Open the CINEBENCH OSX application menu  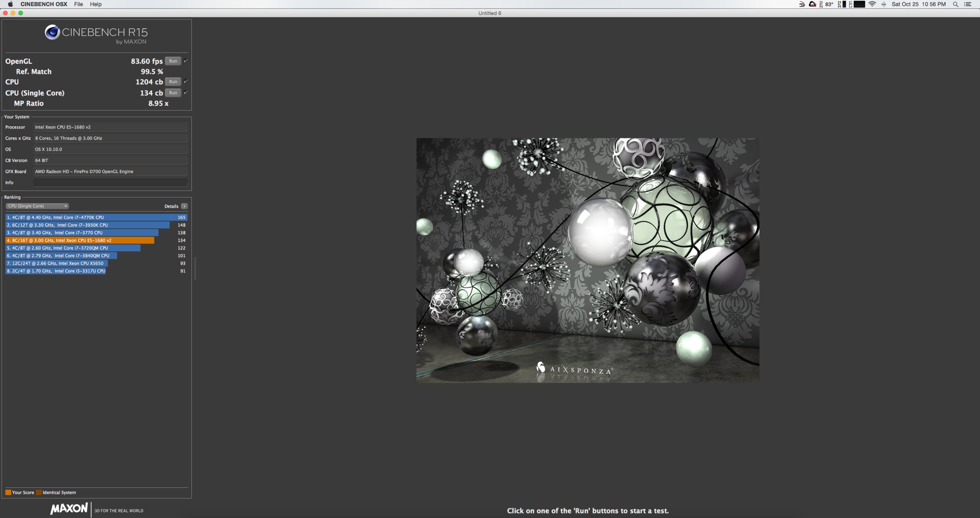[44, 4]
